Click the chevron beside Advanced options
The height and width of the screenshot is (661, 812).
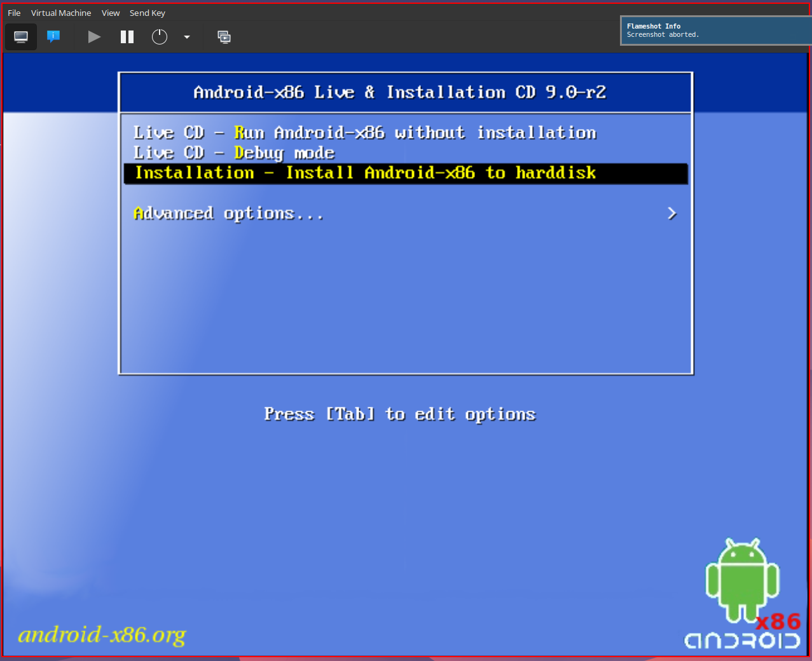(672, 214)
